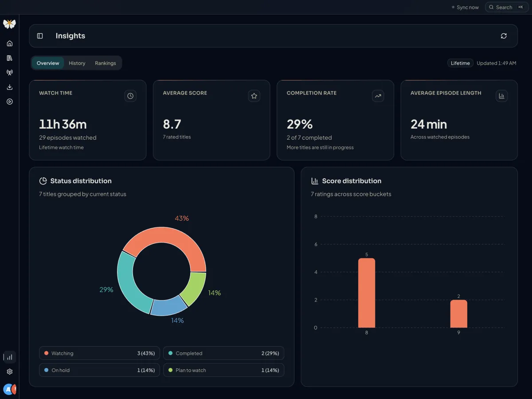
Task: Click the 29% completion rate value
Action: (300, 124)
